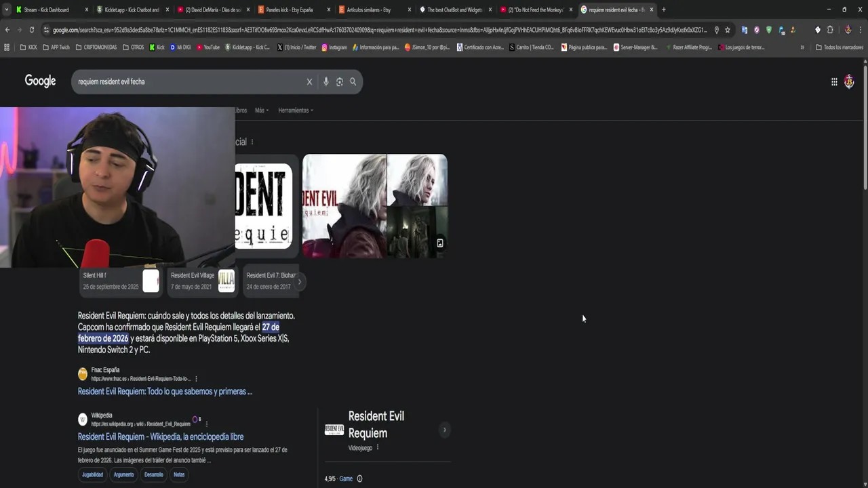868x488 pixels.
Task: Switch to the David DeMaría YouTube tab
Action: click(x=213, y=9)
